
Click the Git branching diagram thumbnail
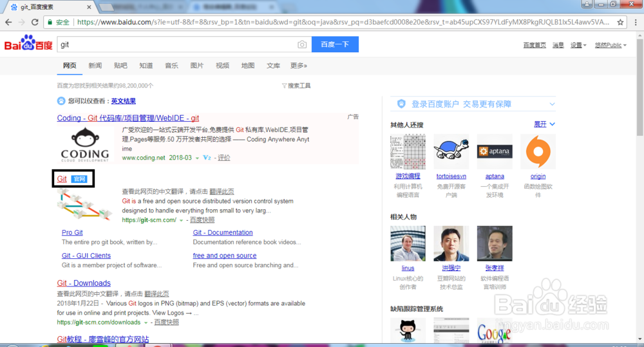pos(84,205)
